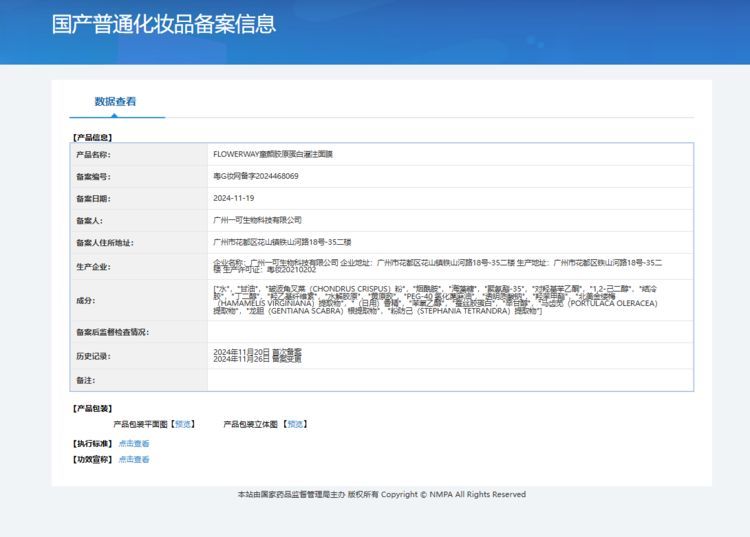This screenshot has width=750, height=537.
Task: Preview the 产品包装立体图 image
Action: (295, 423)
